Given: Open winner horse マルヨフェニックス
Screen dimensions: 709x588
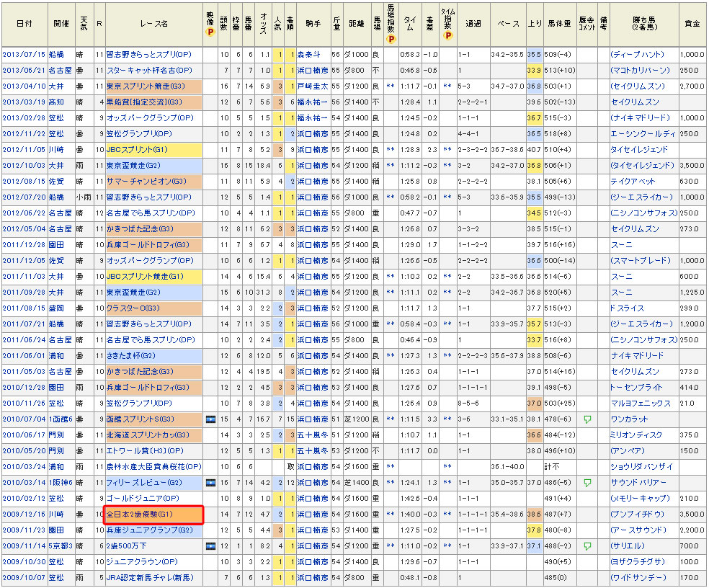Looking at the screenshot, I should tap(641, 404).
